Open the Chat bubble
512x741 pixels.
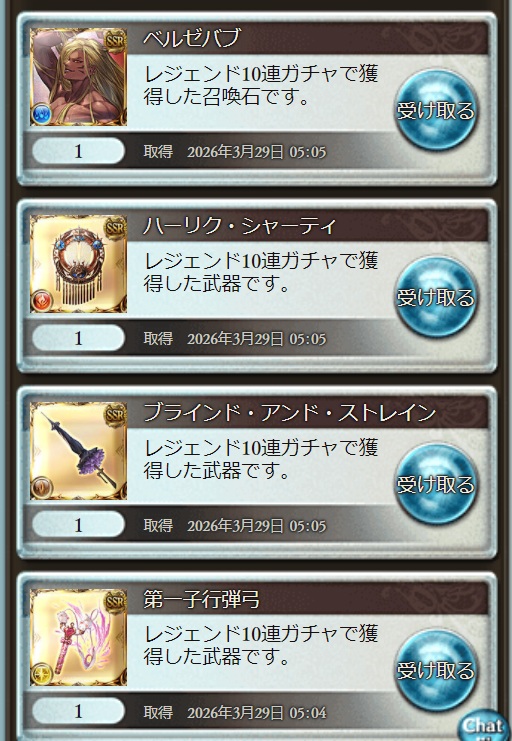tap(483, 726)
